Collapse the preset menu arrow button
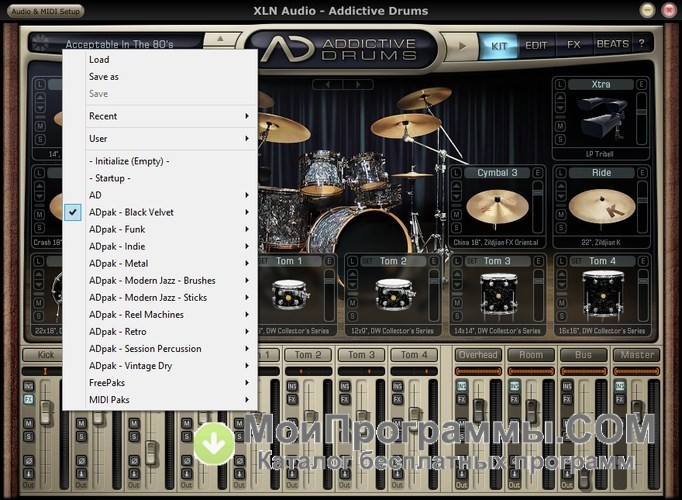The image size is (682, 500). pos(220,39)
